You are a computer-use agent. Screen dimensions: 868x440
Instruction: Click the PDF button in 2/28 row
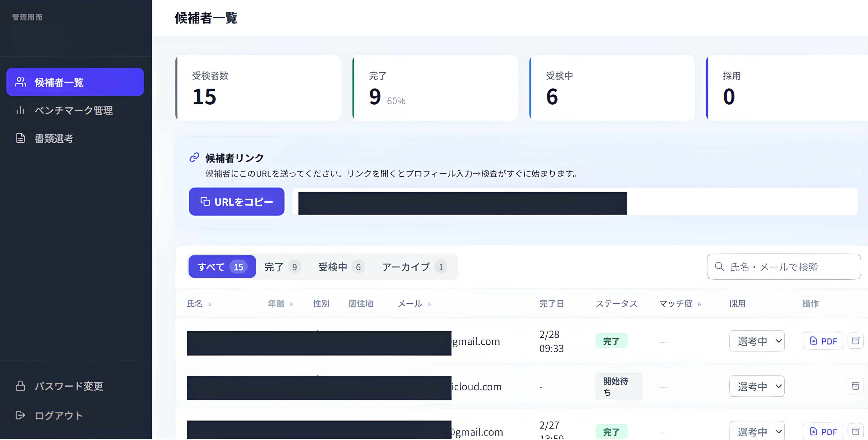823,341
